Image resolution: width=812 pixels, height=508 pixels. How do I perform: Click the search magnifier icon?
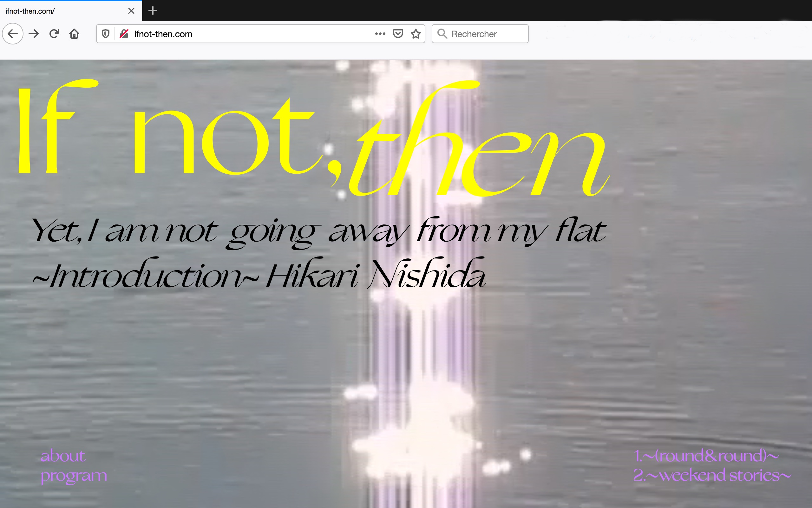point(442,34)
